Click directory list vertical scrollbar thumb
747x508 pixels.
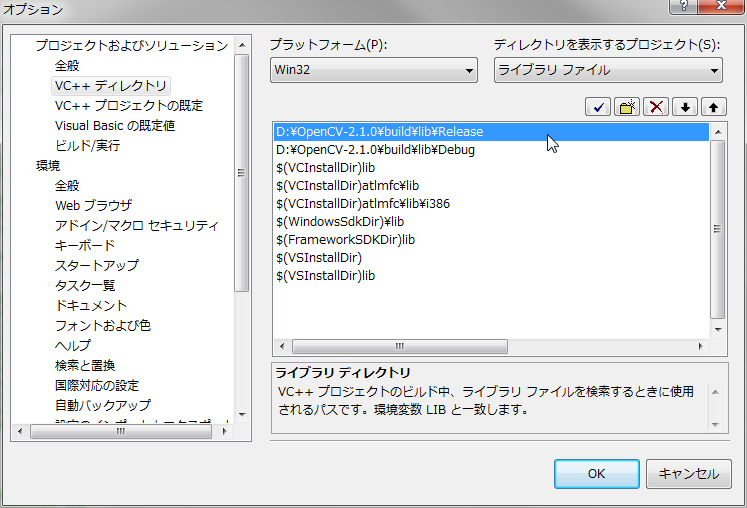click(x=717, y=229)
